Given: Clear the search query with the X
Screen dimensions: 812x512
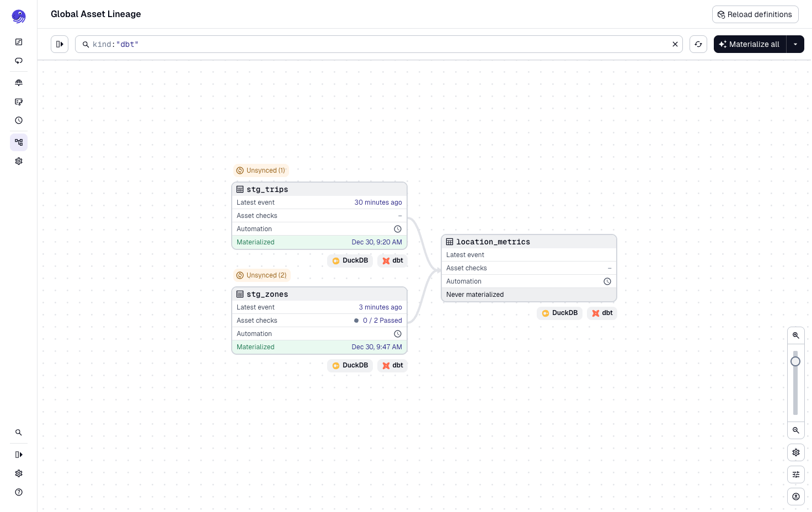Looking at the screenshot, I should click(675, 44).
